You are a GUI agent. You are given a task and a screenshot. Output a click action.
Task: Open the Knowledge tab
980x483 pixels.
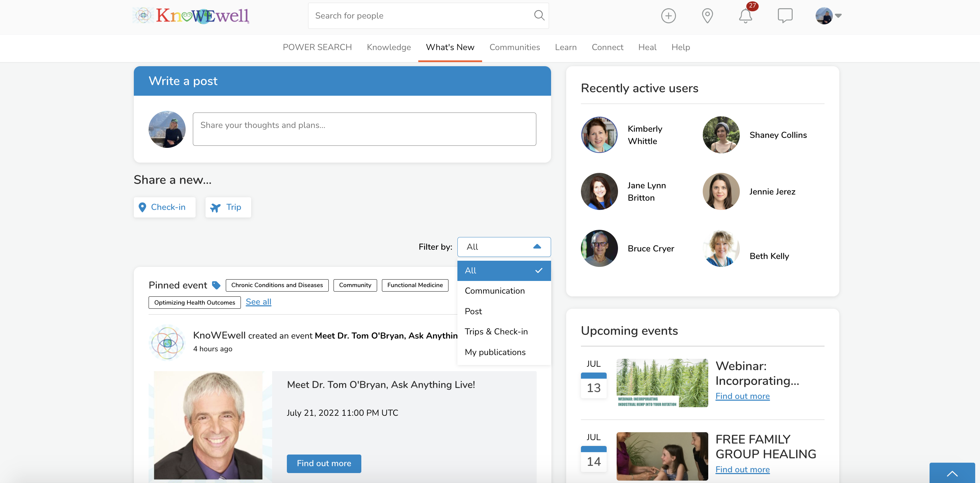(388, 47)
